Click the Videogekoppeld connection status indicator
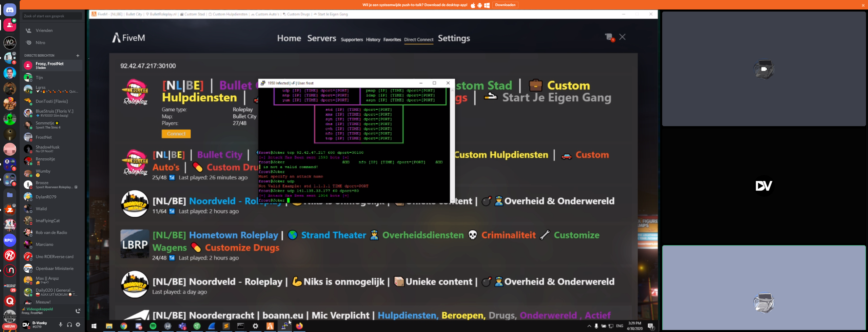 39,309
